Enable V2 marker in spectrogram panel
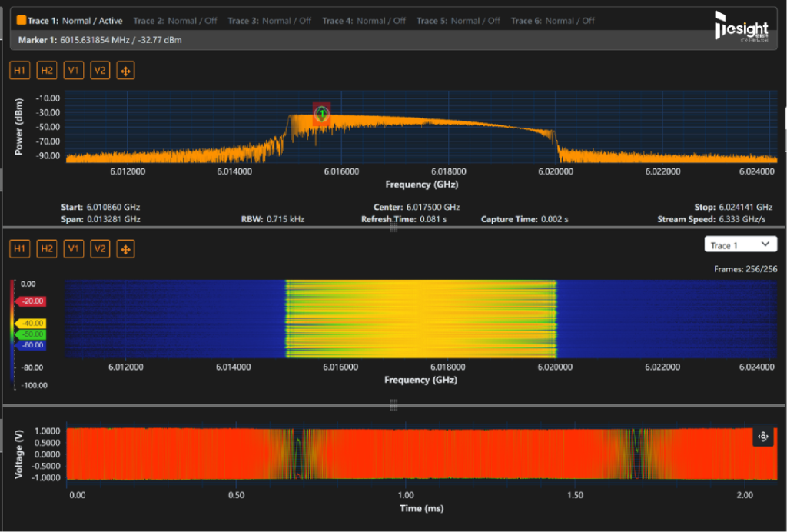Screen dimensions: 787x532 click(x=100, y=249)
